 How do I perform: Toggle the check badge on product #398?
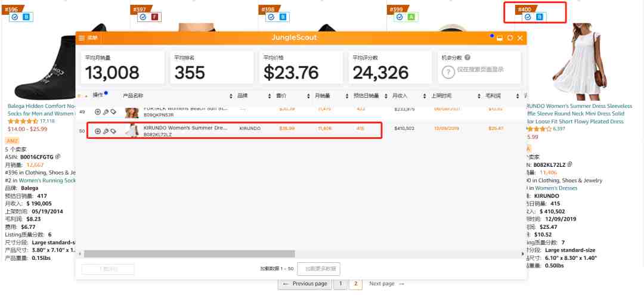[271, 17]
